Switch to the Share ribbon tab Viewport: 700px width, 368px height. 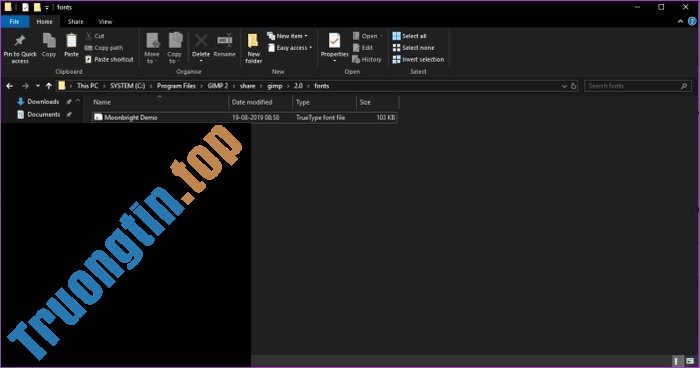[75, 21]
